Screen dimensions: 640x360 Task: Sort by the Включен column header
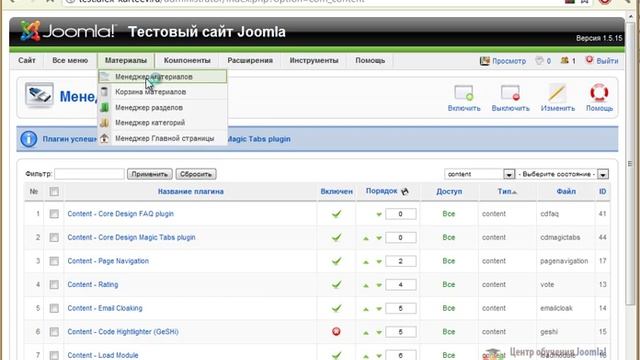coord(336,191)
